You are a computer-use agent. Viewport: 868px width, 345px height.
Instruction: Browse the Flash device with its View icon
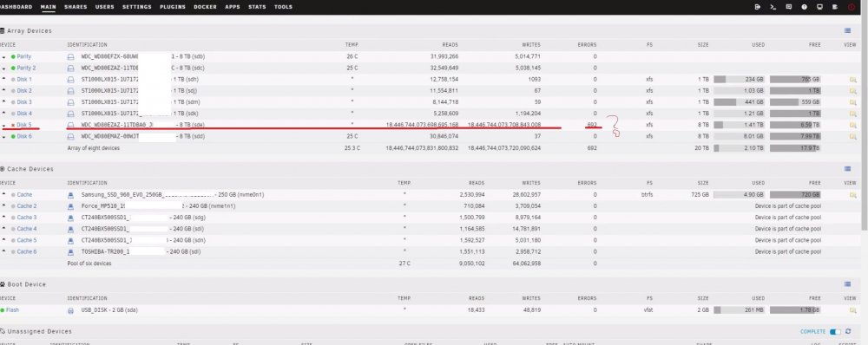tap(852, 310)
